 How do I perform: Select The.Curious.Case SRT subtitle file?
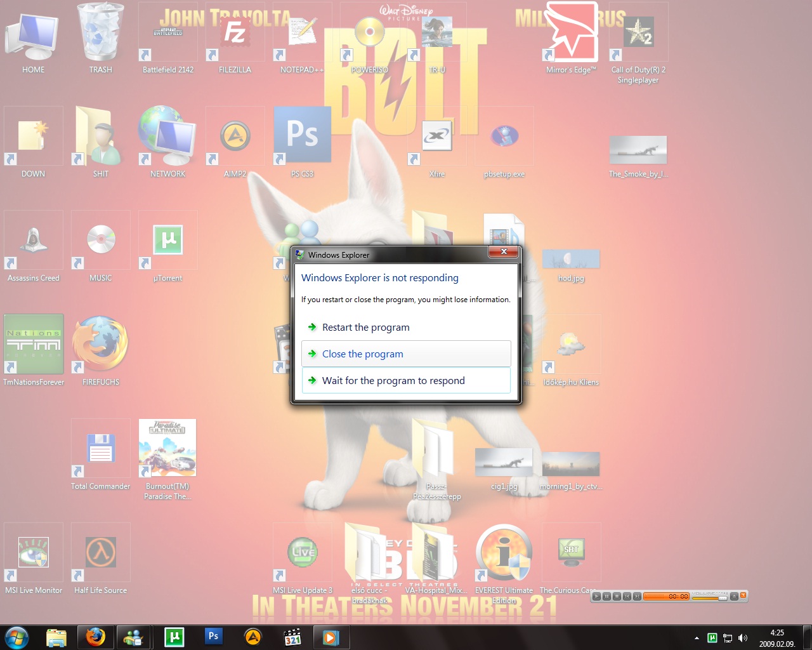571,559
